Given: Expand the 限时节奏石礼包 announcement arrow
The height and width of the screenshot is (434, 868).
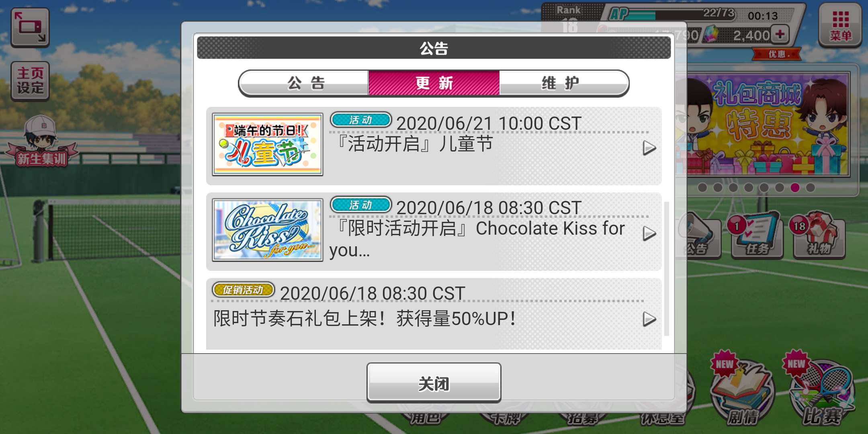Looking at the screenshot, I should 649,319.
